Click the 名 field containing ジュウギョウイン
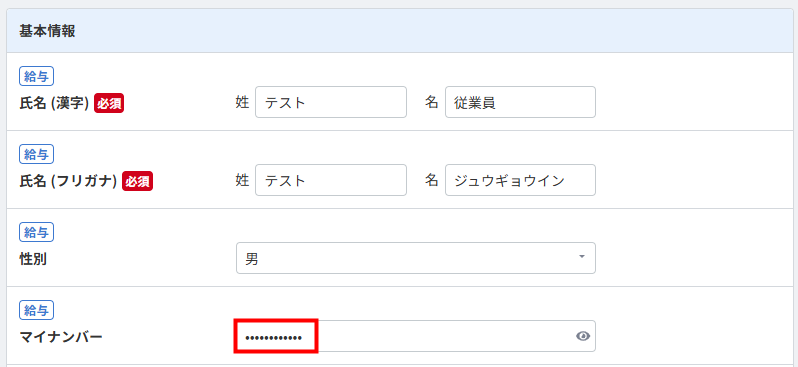The image size is (798, 367). tap(520, 180)
